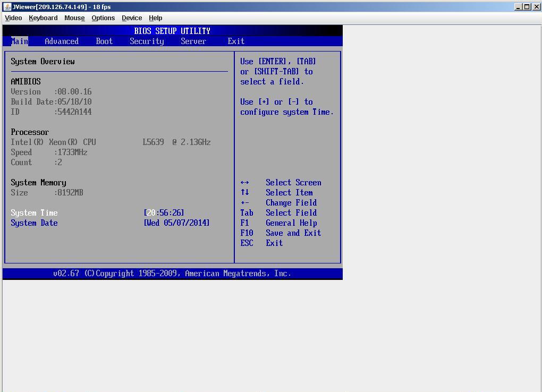Select the Main BIOS tab

[x=20, y=41]
